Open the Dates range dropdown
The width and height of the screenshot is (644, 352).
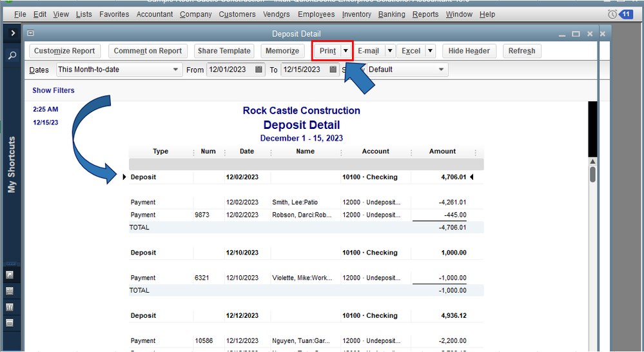point(175,70)
